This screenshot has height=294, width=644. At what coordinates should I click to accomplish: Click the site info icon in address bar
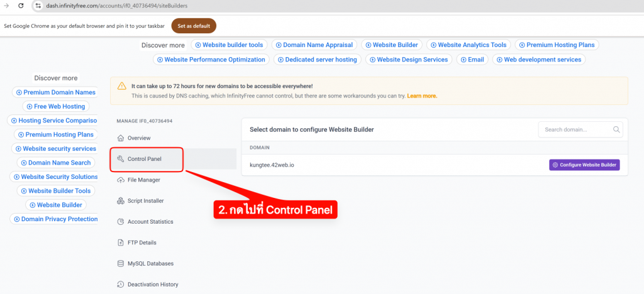tap(38, 5)
